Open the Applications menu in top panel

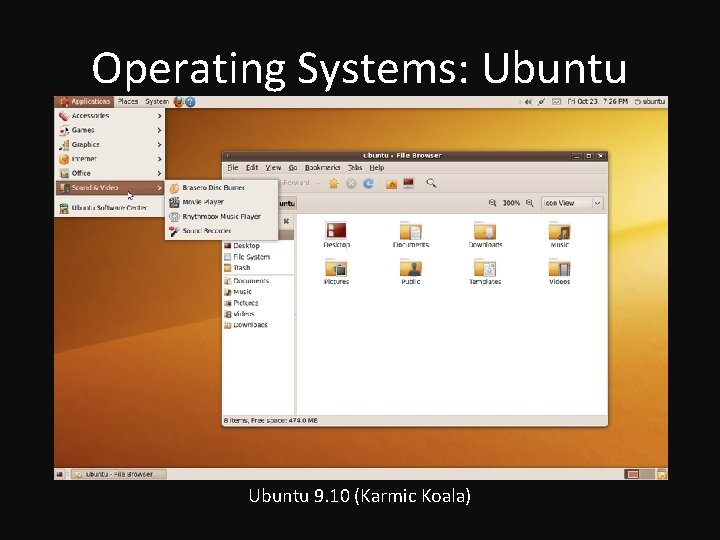point(84,101)
